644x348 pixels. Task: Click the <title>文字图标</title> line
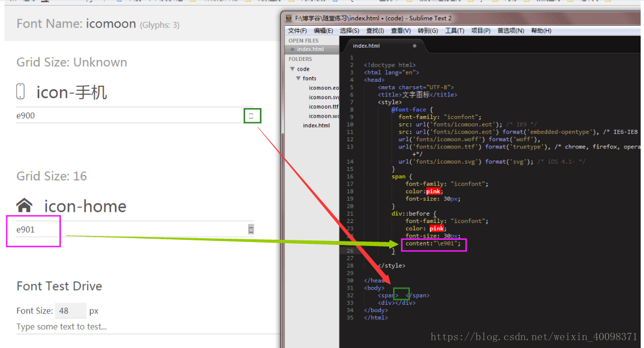417,95
